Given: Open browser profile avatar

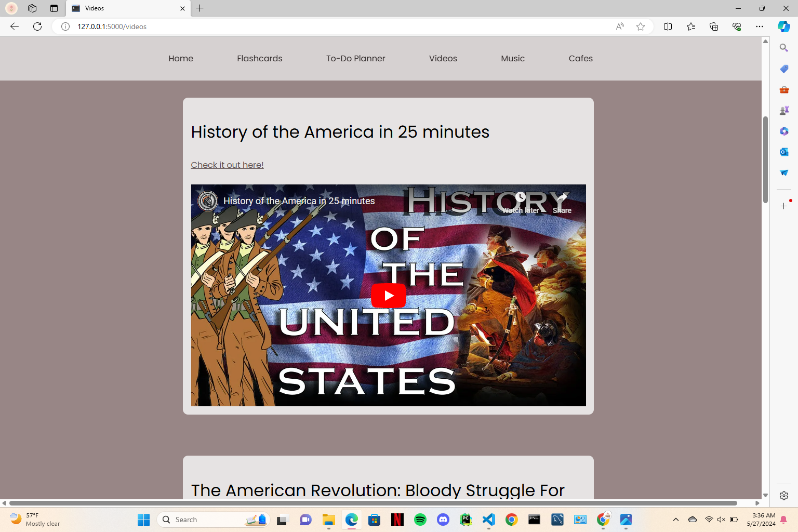Looking at the screenshot, I should (11, 8).
